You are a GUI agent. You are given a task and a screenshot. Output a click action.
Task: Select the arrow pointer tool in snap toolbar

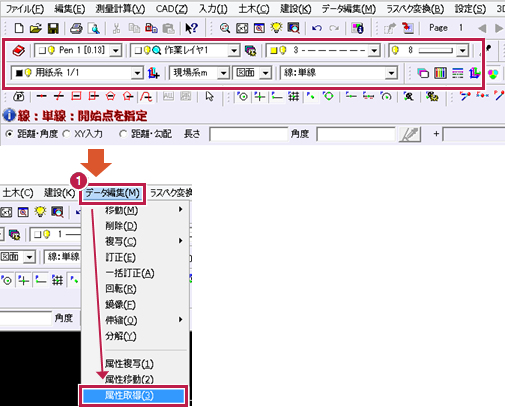pos(209,97)
